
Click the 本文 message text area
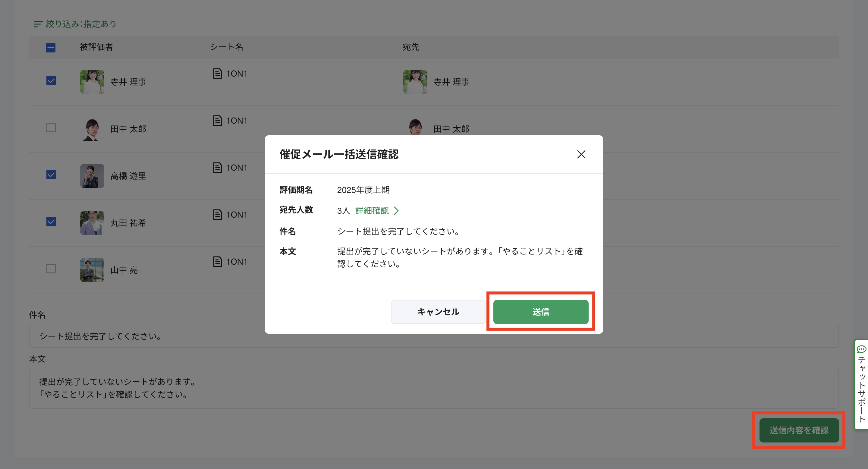[x=433, y=388]
